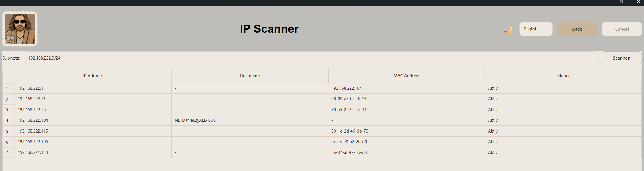
Task: Select Aktiv status for 192.168.222.106 row
Action: click(x=563, y=142)
